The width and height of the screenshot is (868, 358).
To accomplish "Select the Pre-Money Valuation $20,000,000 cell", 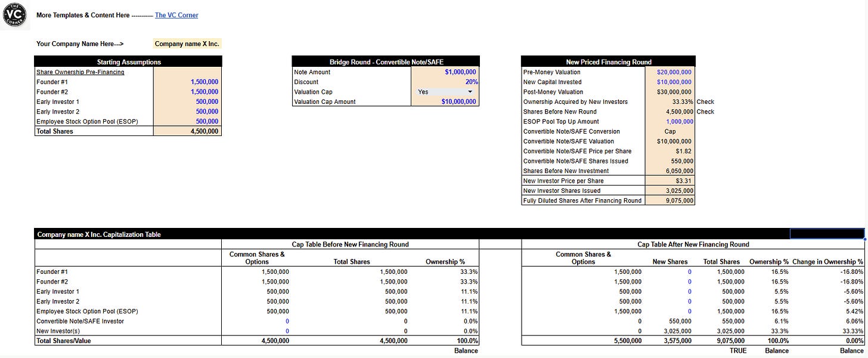I will coord(670,72).
